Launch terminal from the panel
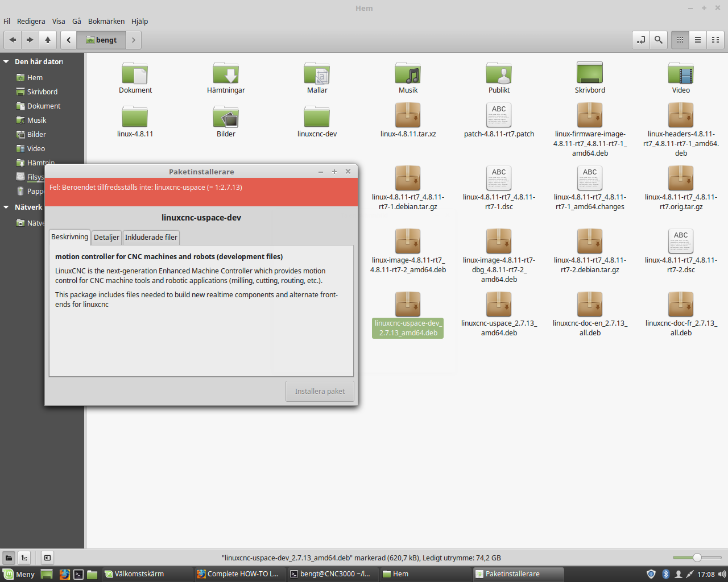 click(78, 574)
